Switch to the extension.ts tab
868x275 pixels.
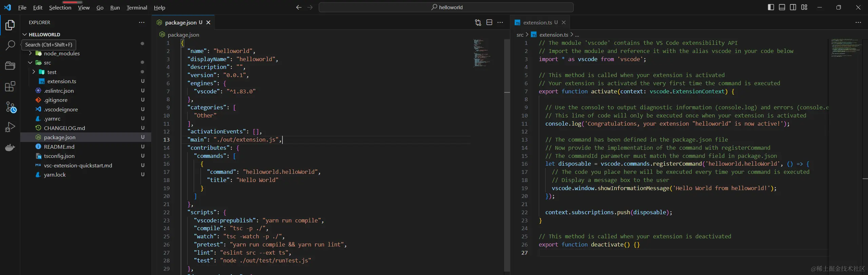[x=537, y=22]
